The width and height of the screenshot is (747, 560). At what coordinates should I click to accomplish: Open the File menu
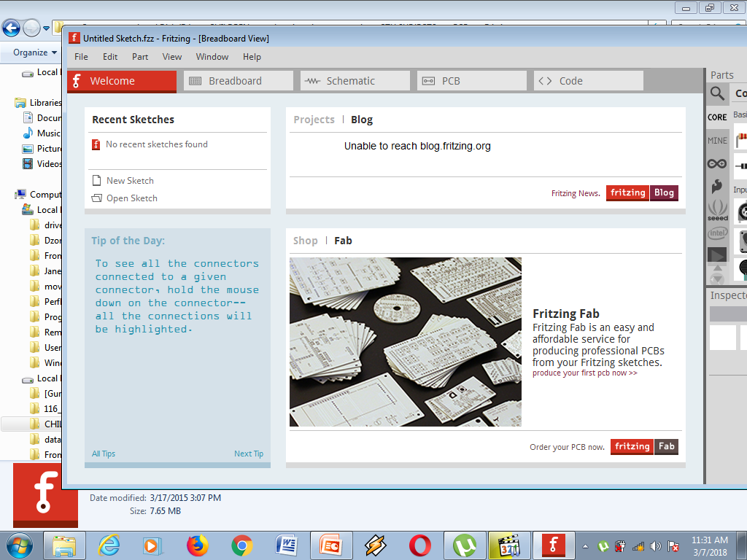(81, 57)
